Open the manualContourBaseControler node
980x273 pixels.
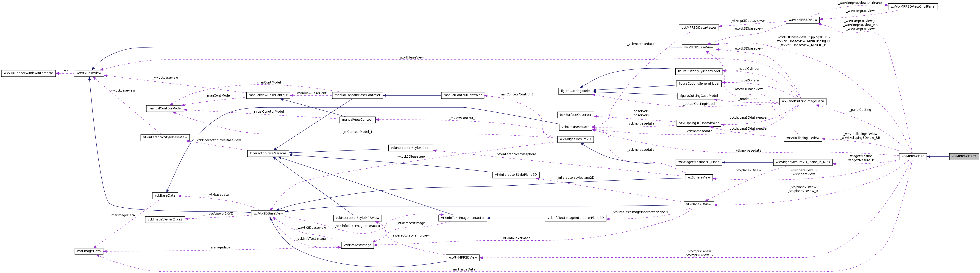pyautogui.click(x=358, y=95)
